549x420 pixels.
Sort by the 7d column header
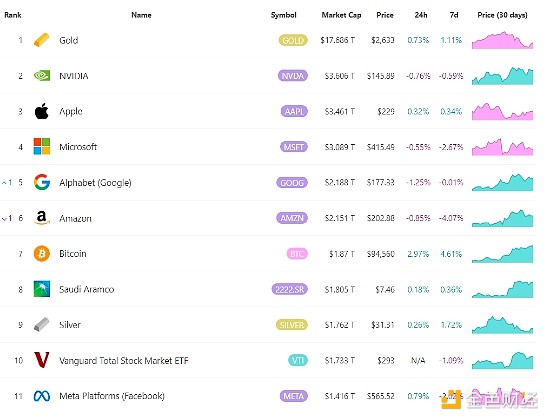(454, 15)
